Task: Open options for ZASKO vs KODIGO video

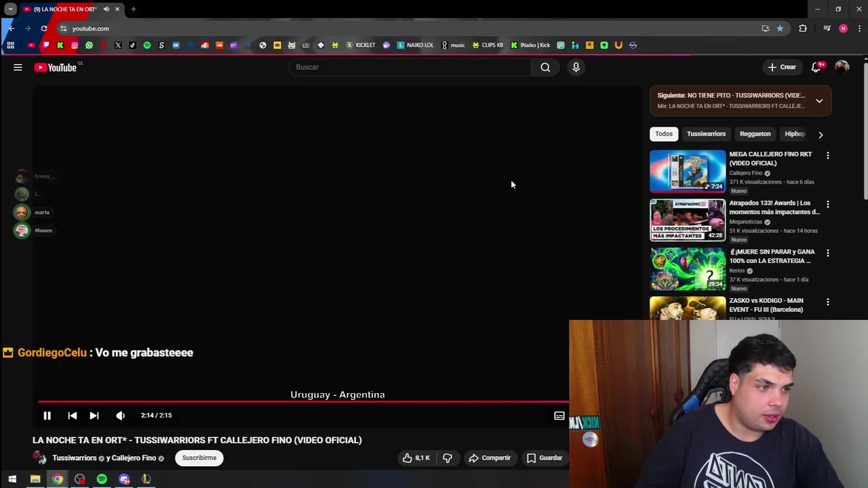Action: (x=827, y=302)
